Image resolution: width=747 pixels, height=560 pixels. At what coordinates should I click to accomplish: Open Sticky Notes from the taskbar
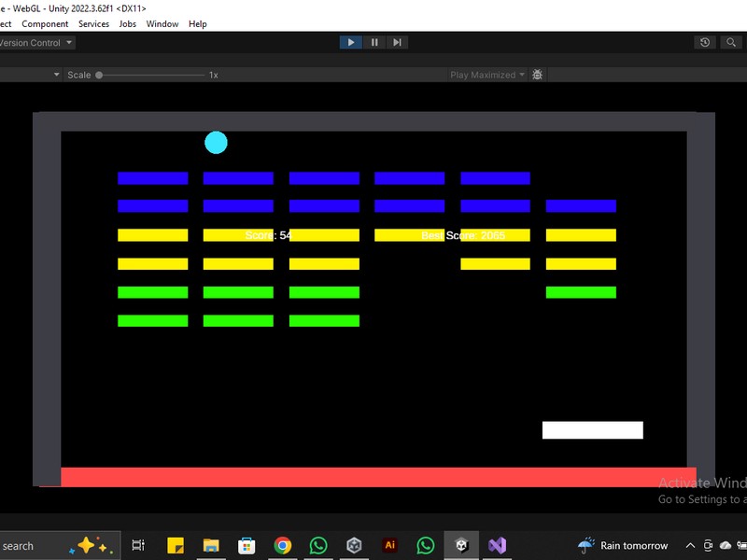click(x=176, y=545)
